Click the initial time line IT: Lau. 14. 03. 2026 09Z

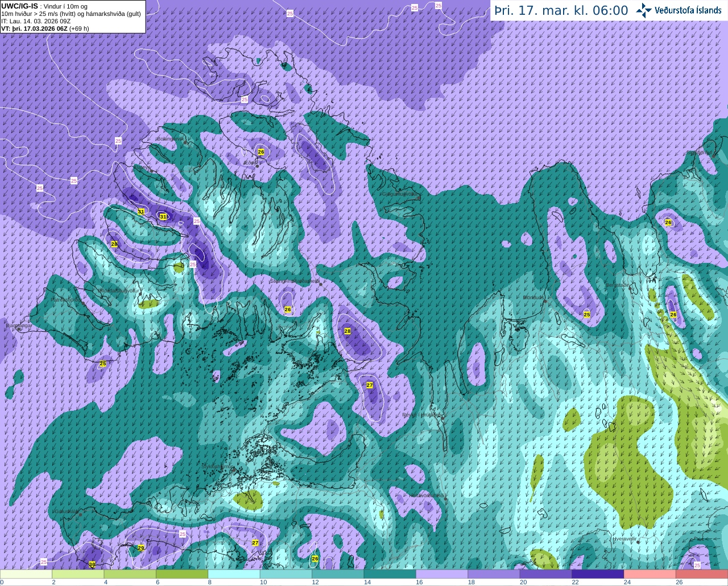pos(36,21)
